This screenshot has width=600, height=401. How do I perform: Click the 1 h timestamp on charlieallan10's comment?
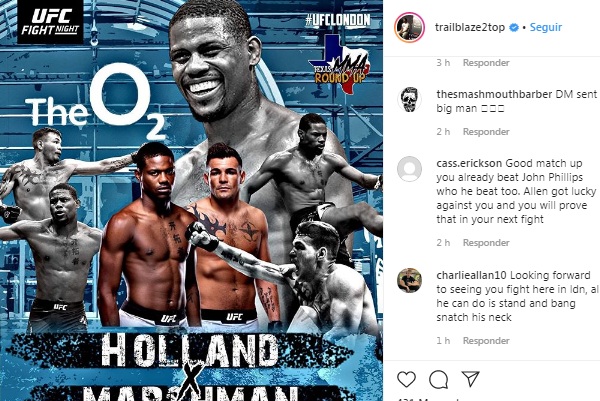tap(443, 341)
